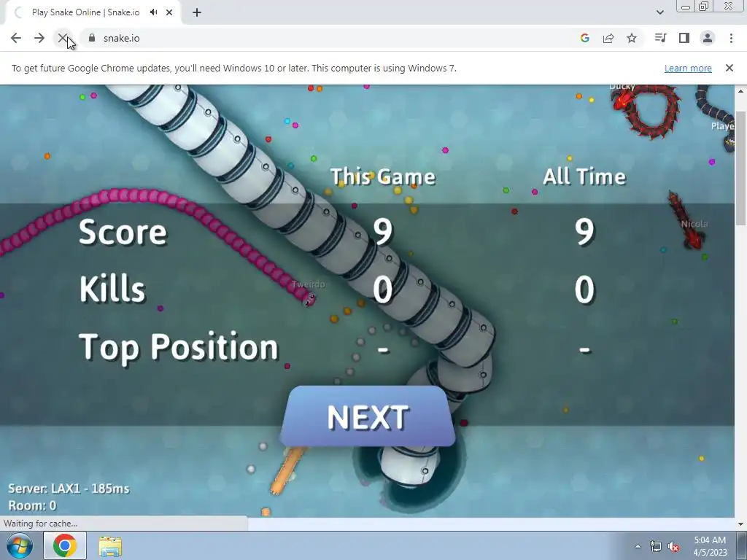Click the Chrome taskbar icon
Image resolution: width=747 pixels, height=560 pixels.
[x=65, y=545]
